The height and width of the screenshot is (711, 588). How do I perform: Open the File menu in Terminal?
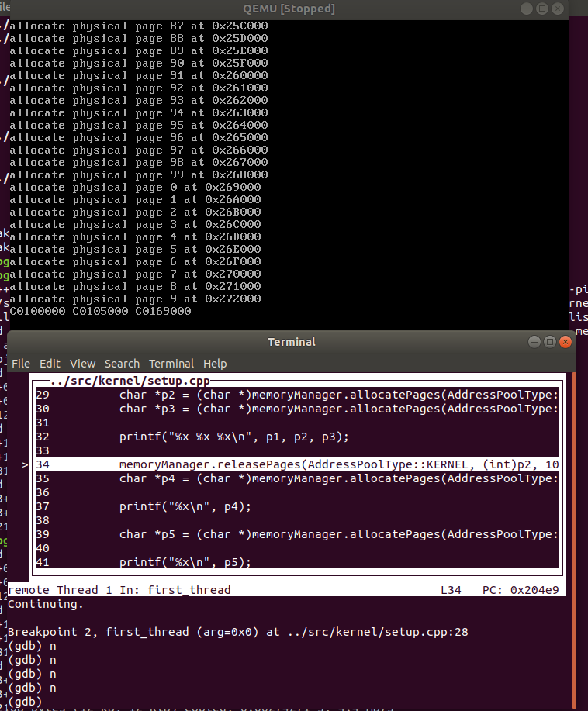click(x=21, y=364)
